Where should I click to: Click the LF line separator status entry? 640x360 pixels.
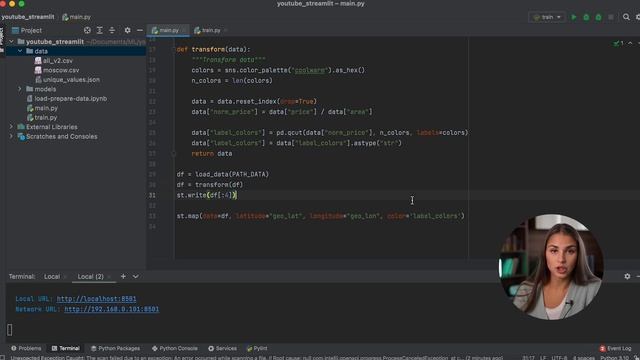(x=543, y=358)
